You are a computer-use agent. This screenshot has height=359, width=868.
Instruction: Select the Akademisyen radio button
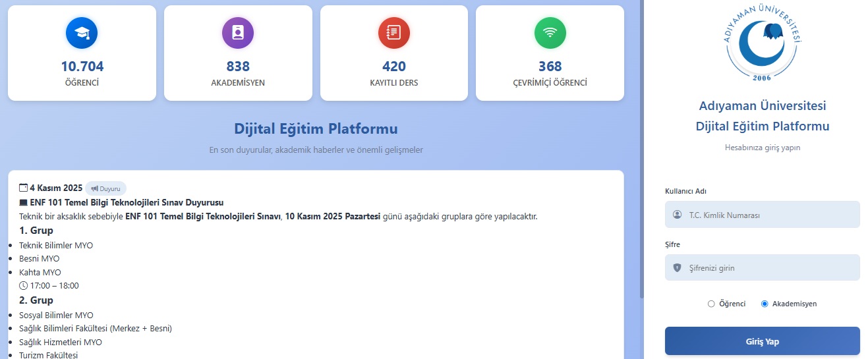[x=765, y=304]
